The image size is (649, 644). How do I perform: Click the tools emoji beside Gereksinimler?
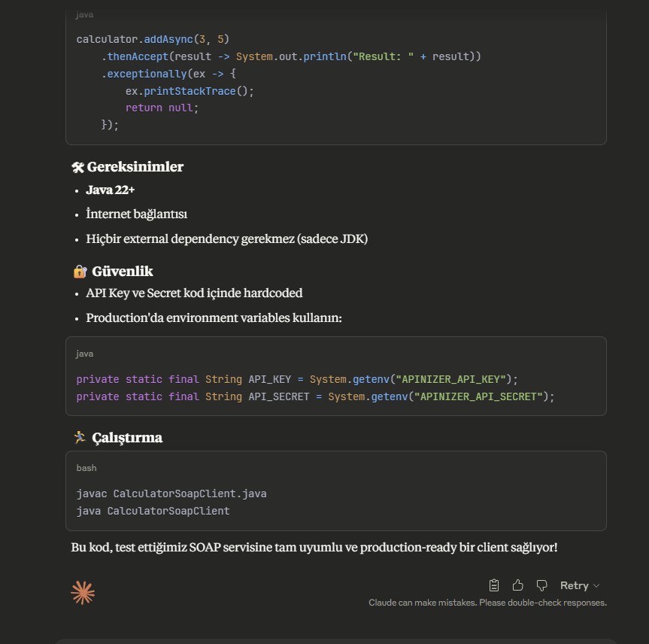(x=77, y=167)
